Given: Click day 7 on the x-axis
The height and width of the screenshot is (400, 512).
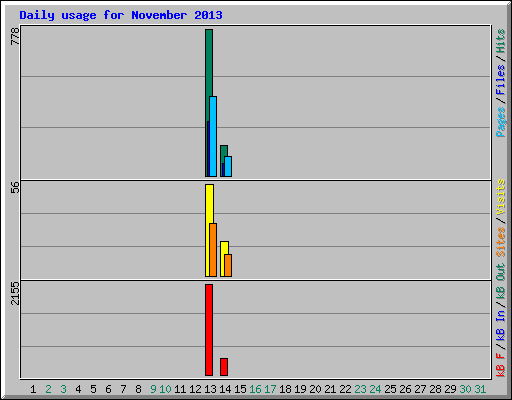Looking at the screenshot, I should click(x=123, y=389).
